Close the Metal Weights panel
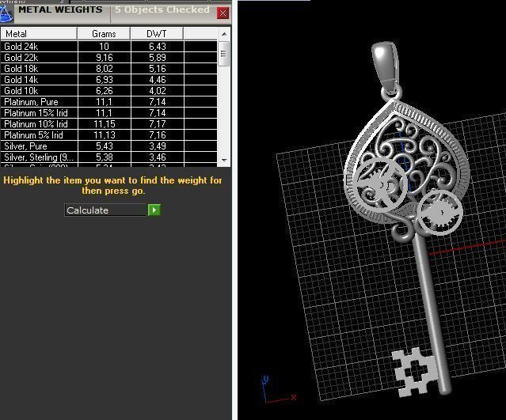 [223, 13]
